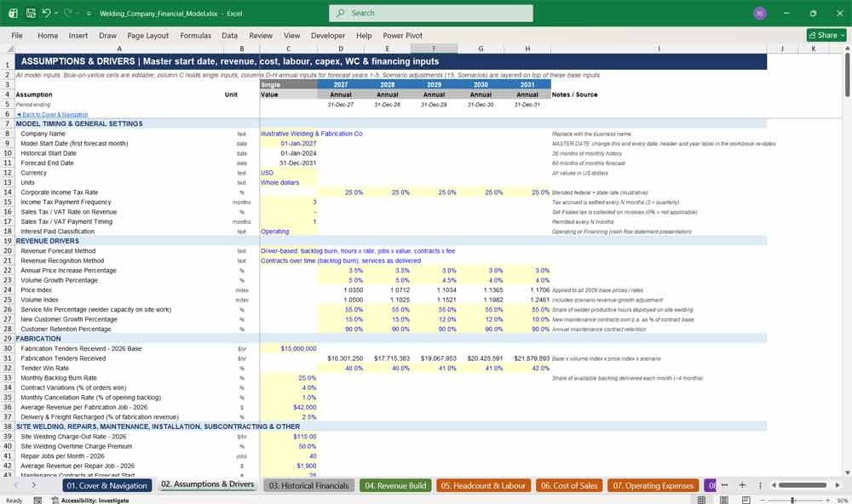Switch to Page Layout view icon

click(x=723, y=500)
